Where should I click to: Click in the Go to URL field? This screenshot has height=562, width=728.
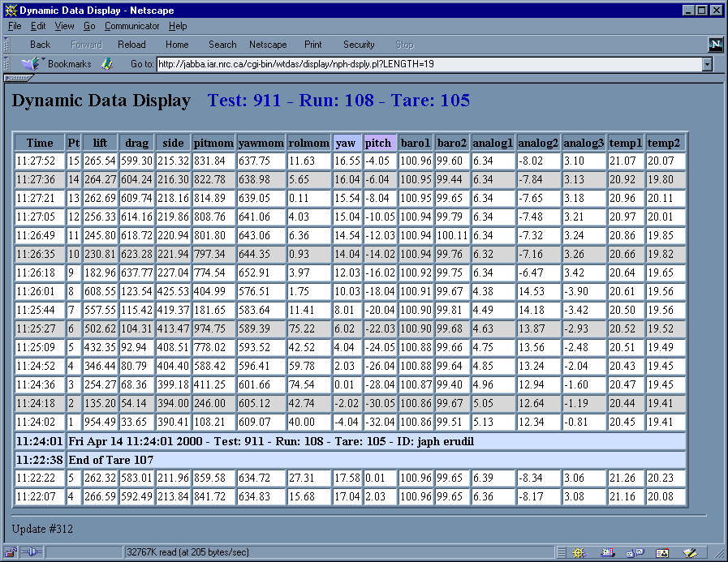pos(429,64)
